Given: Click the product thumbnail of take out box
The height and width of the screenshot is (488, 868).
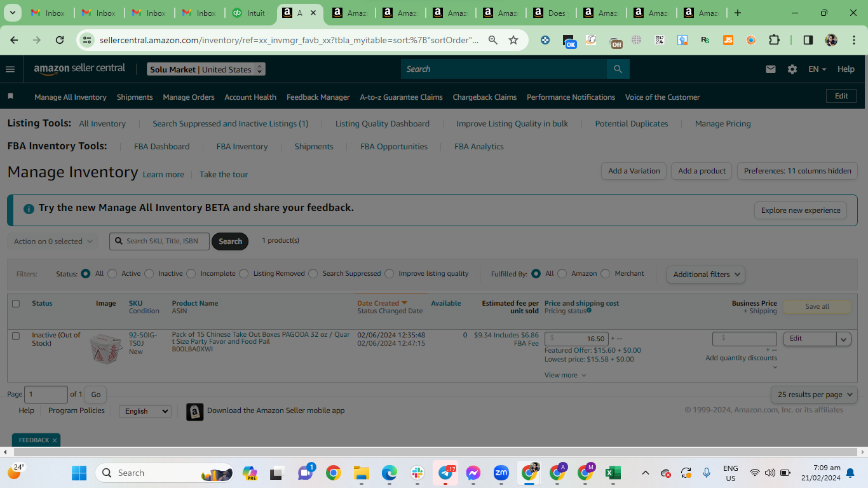Looking at the screenshot, I should pos(106,348).
